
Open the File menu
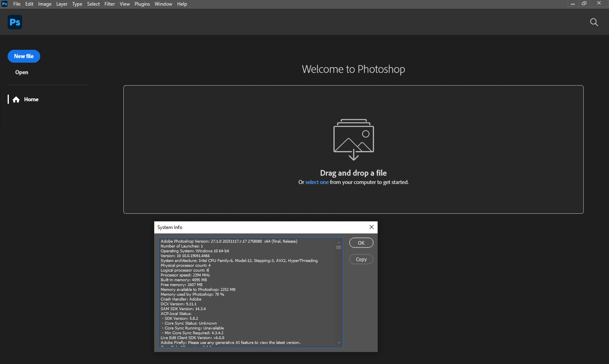17,4
